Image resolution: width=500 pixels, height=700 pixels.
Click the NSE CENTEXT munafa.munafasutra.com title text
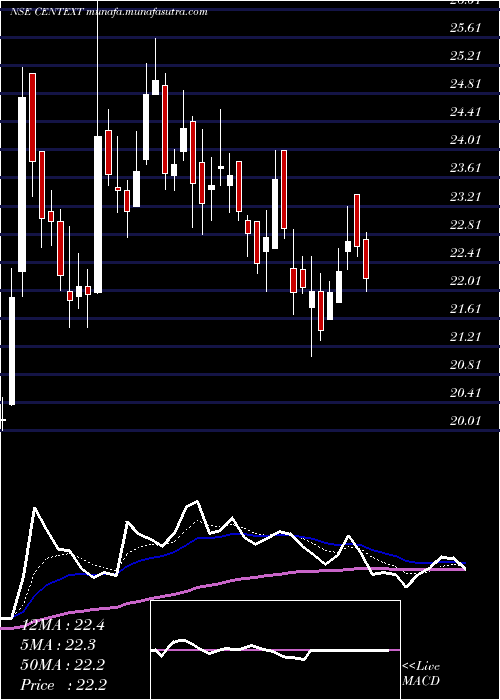pyautogui.click(x=108, y=12)
